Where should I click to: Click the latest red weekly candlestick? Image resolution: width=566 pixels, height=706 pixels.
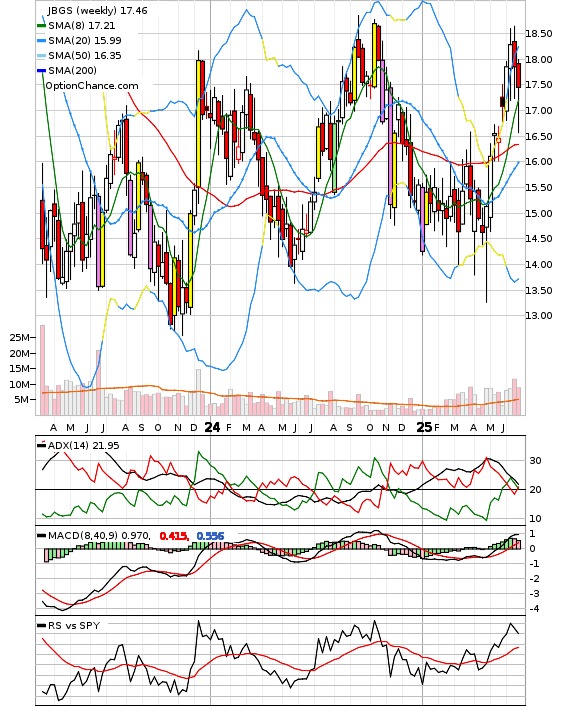pyautogui.click(x=519, y=76)
